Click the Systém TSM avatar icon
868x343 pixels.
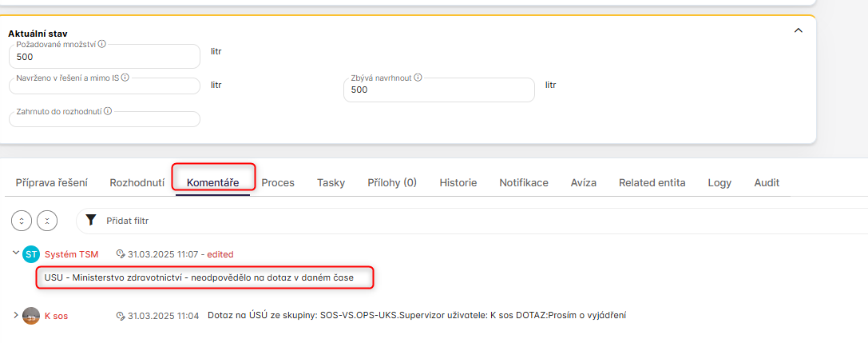(31, 254)
